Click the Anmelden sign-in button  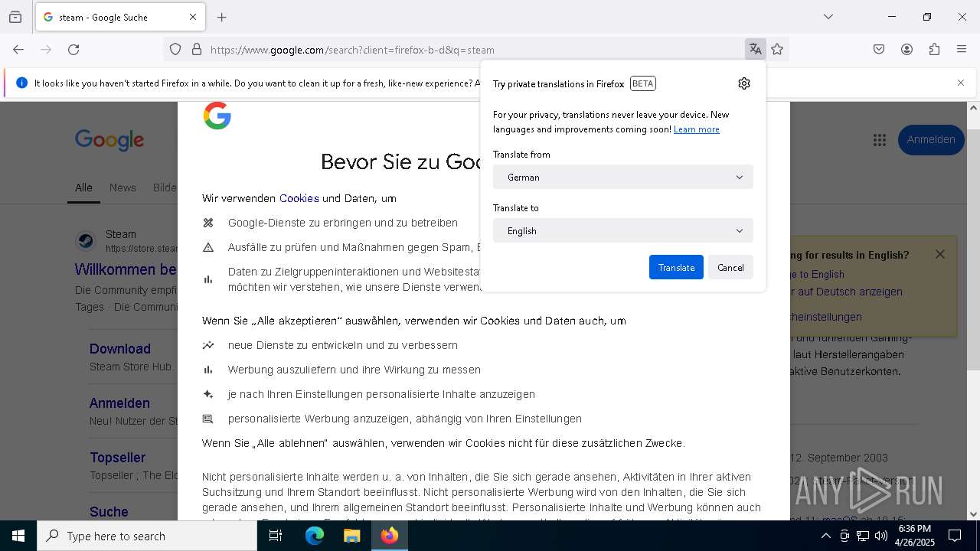(931, 140)
